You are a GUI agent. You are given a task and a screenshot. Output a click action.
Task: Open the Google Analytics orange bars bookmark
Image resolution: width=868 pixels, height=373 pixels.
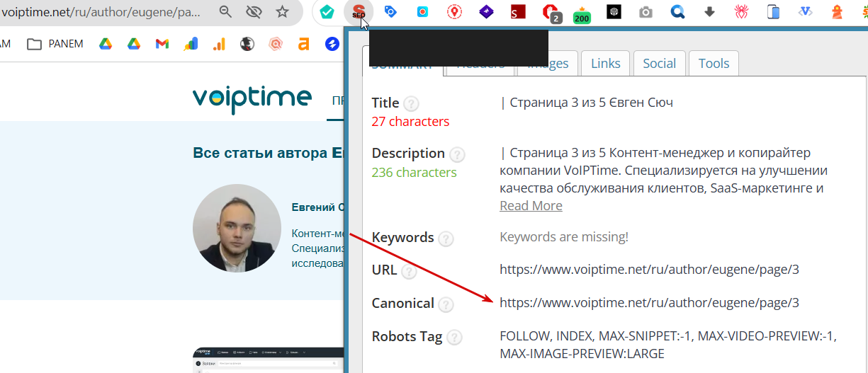[x=219, y=44]
